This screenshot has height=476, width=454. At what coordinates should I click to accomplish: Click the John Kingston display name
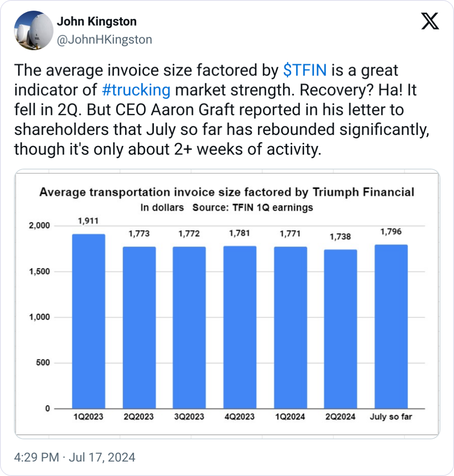[x=97, y=21]
